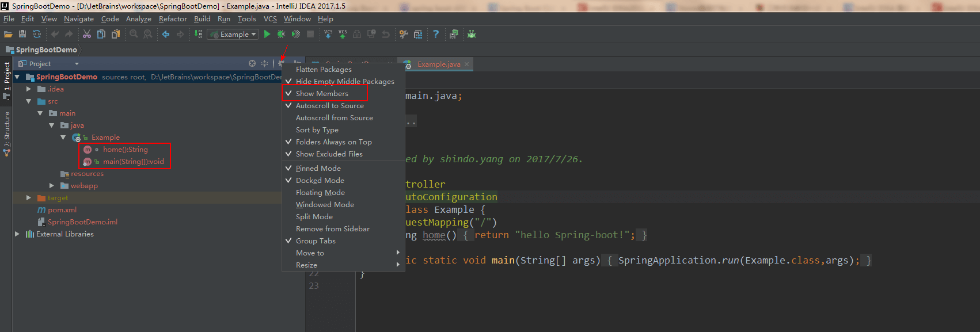Screen dimensions: 980x332
Task: Toggle Show Excluded Files option
Action: pyautogui.click(x=343, y=154)
